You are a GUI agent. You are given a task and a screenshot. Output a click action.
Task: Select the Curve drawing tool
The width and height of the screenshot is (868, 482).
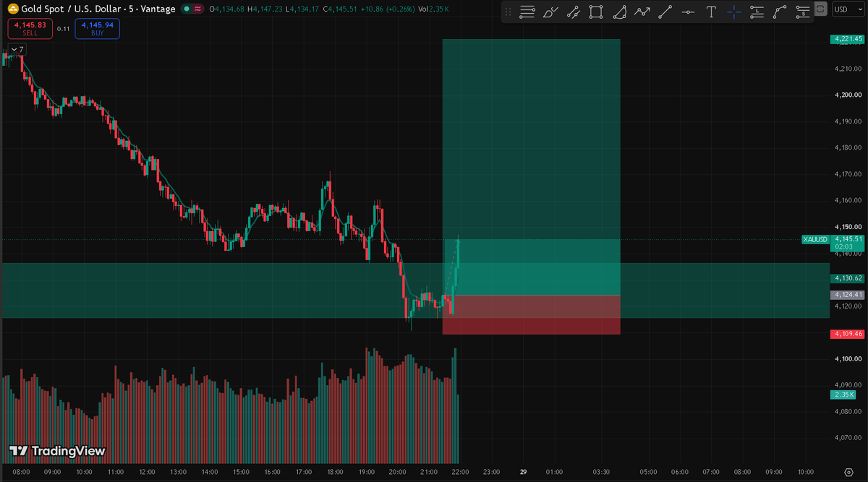click(x=779, y=12)
